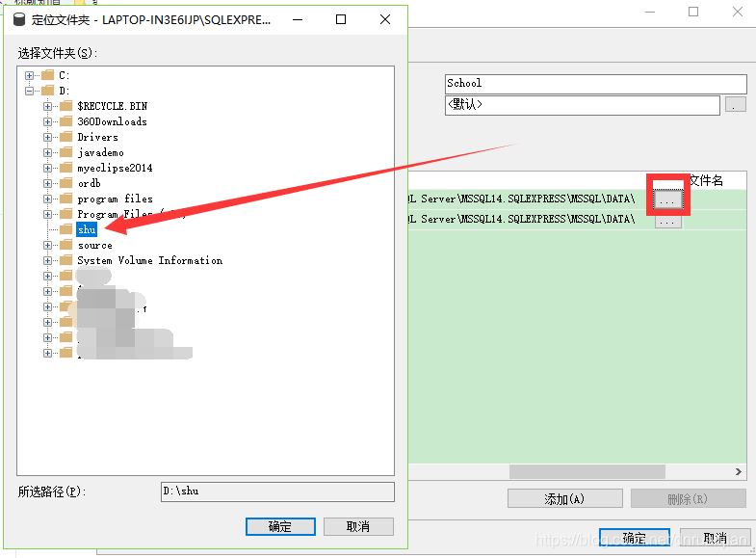This screenshot has height=558, width=756.
Task: Click the shu folder icon
Action: coord(66,229)
